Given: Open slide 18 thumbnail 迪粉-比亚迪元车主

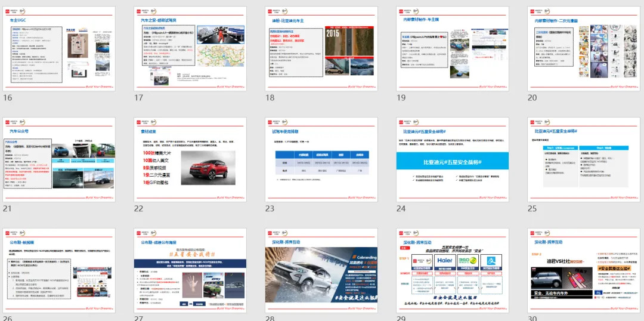Looking at the screenshot, I should point(321,48).
